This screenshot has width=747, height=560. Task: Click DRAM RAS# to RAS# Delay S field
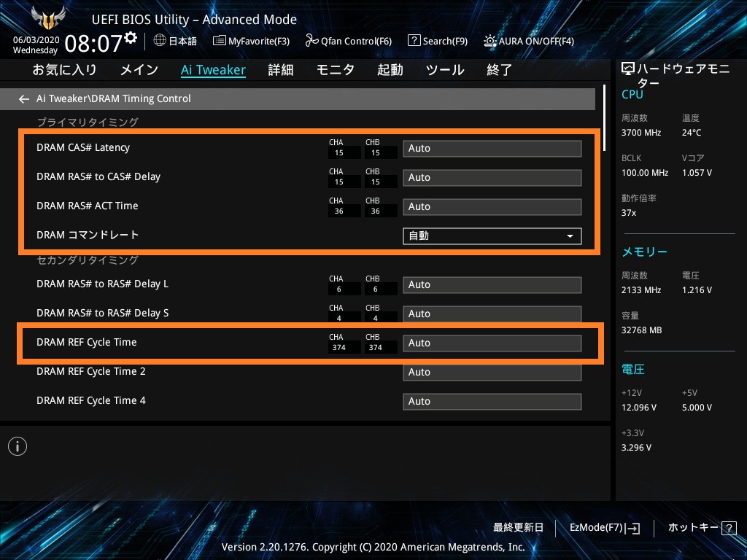pos(492,314)
